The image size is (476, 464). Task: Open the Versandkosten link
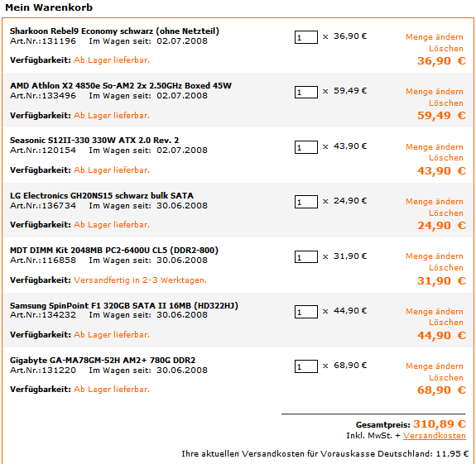click(435, 436)
